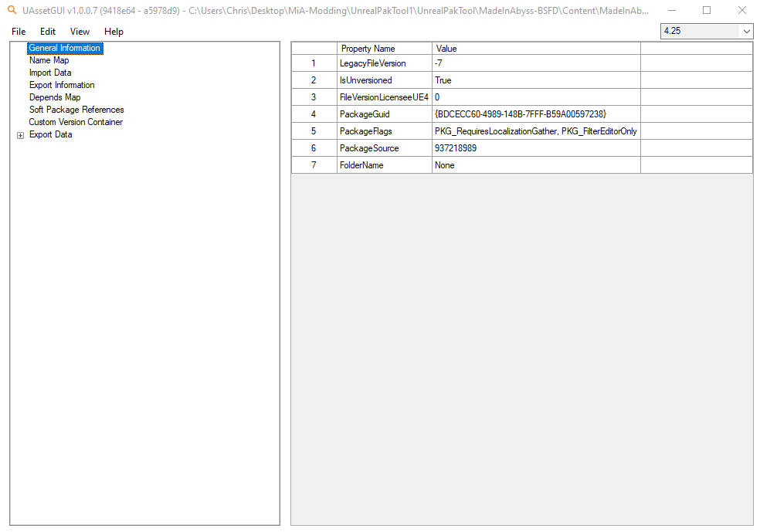Image resolution: width=760 pixels, height=532 pixels.
Task: Open the Edit menu
Action: [x=48, y=32]
